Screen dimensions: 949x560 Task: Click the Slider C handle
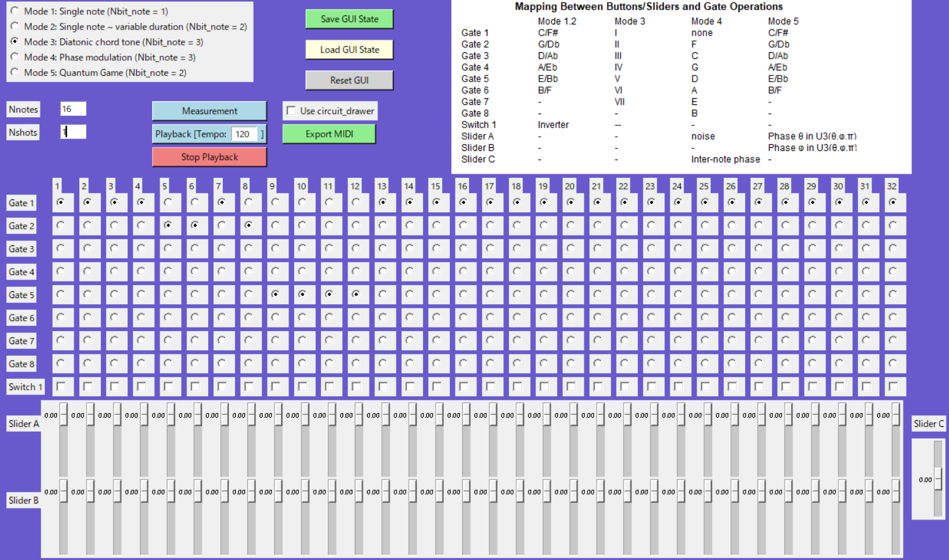tap(938, 479)
